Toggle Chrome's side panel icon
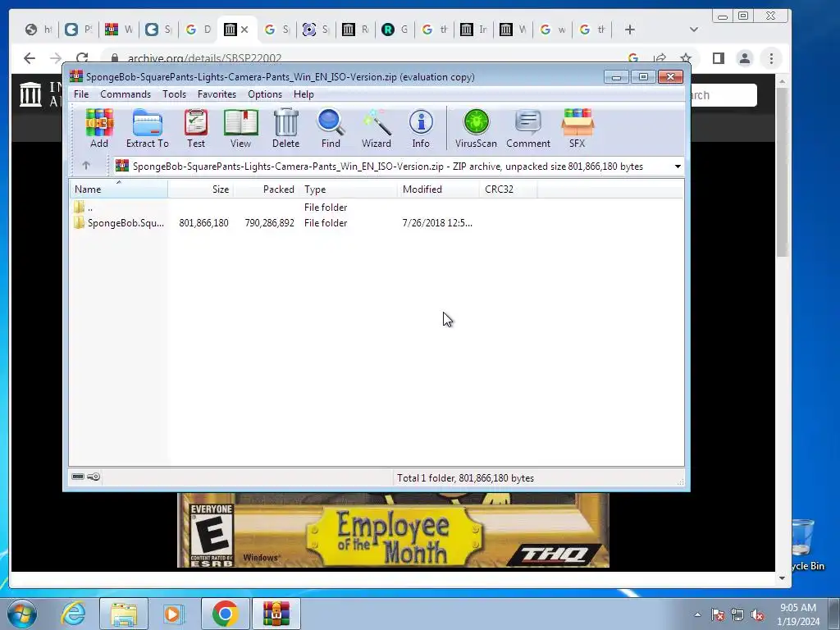Screen dimensions: 840x630 coord(719,58)
